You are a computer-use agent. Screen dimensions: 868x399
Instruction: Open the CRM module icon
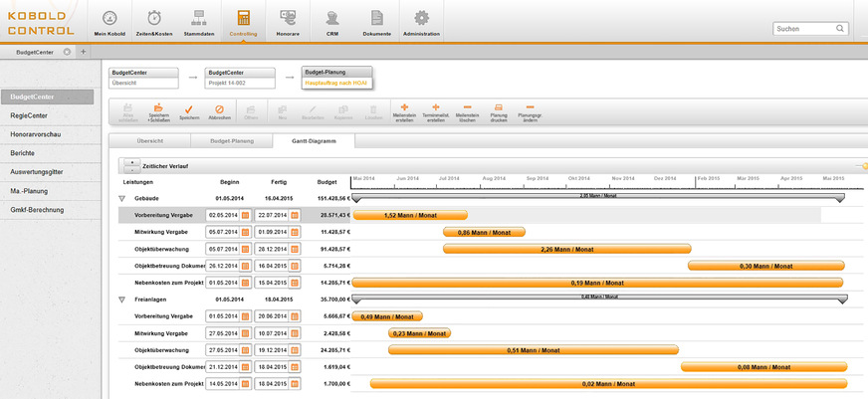coord(332,19)
